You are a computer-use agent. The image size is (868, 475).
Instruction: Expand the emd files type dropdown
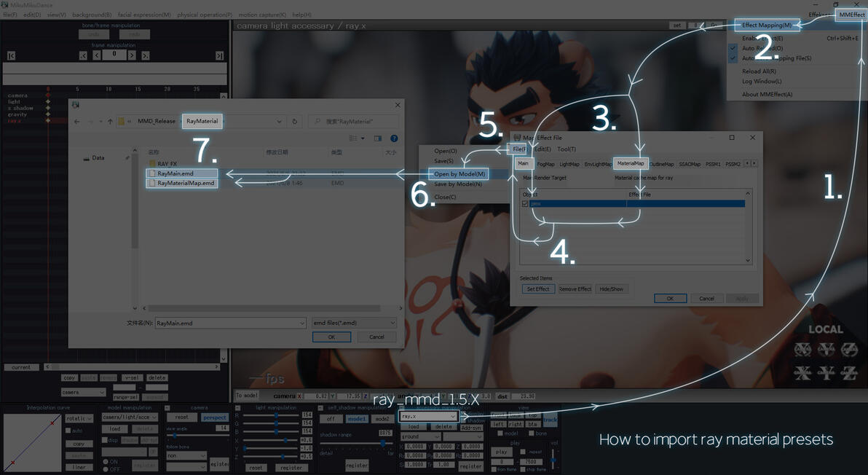[x=355, y=323]
